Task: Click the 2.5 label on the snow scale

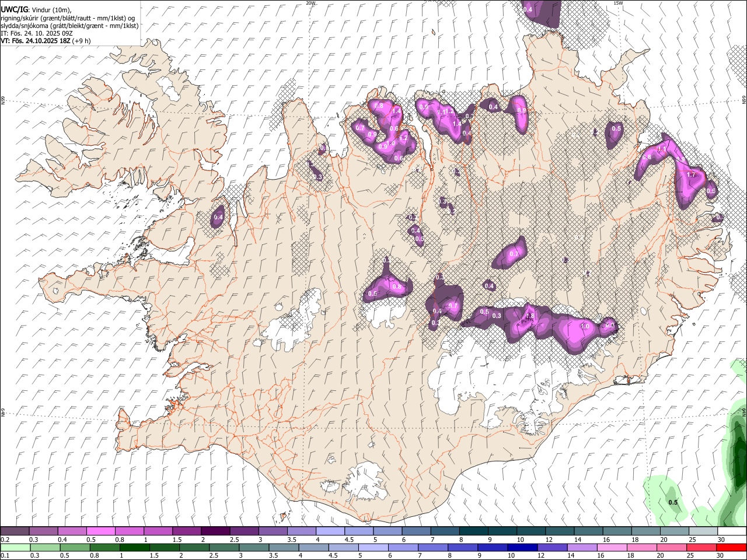Action: [x=234, y=540]
